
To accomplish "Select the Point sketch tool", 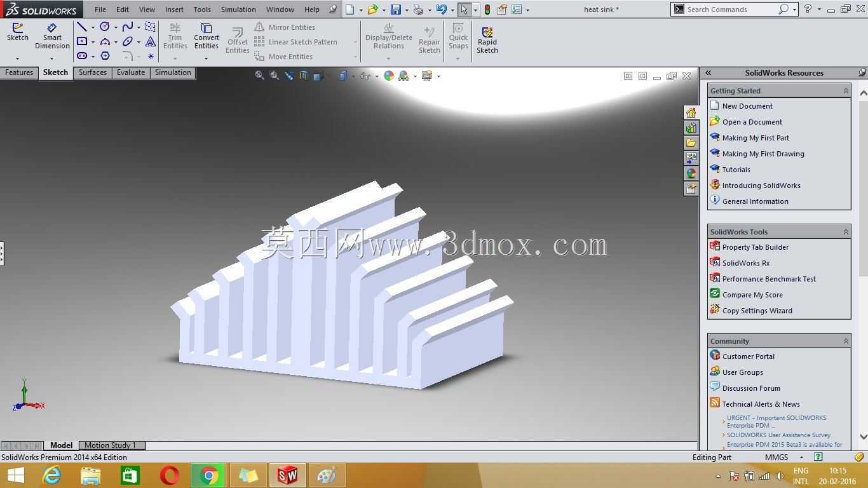I will pyautogui.click(x=151, y=56).
